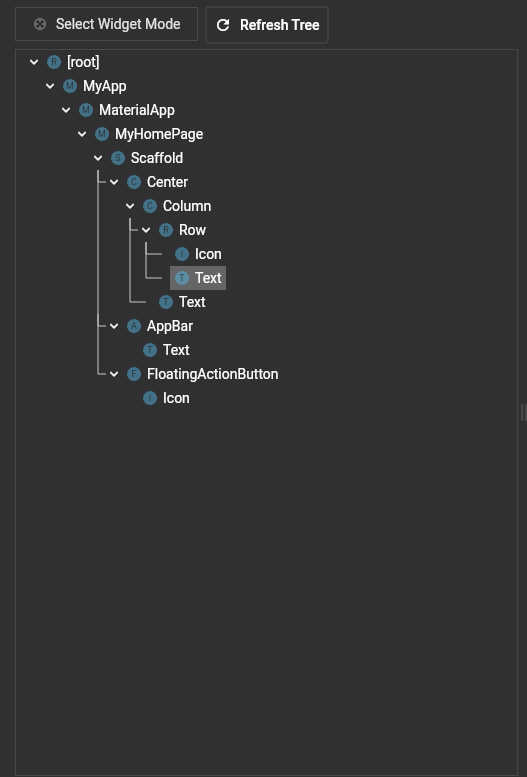This screenshot has height=777, width=527.
Task: Collapse the Center node chevron
Action: [x=114, y=182]
